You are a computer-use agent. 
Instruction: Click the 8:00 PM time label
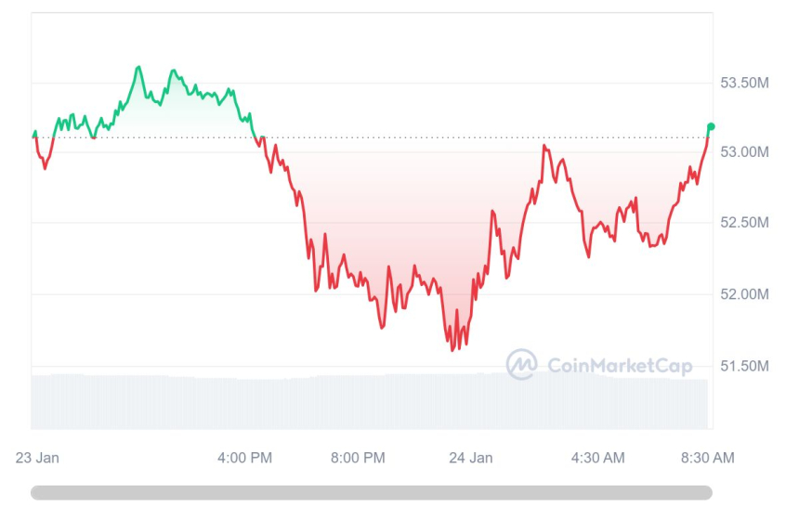point(358,458)
